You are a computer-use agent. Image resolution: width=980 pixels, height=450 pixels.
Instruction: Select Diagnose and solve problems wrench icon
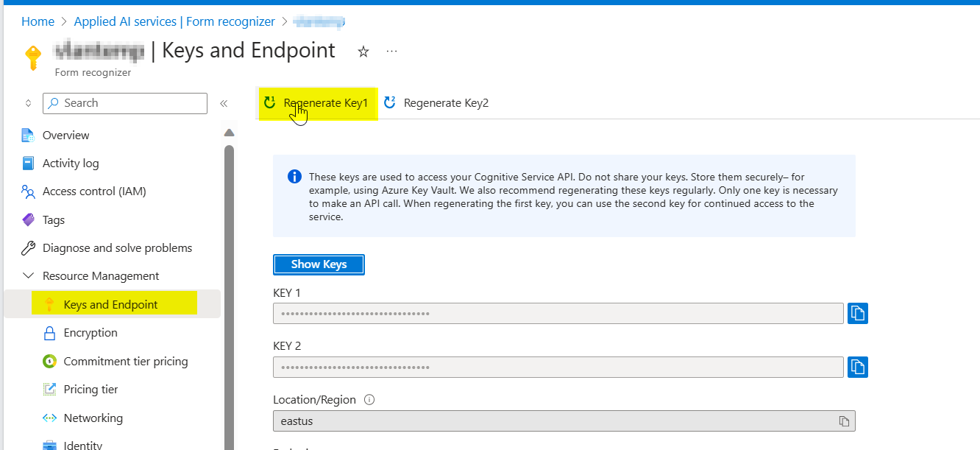tap(27, 247)
